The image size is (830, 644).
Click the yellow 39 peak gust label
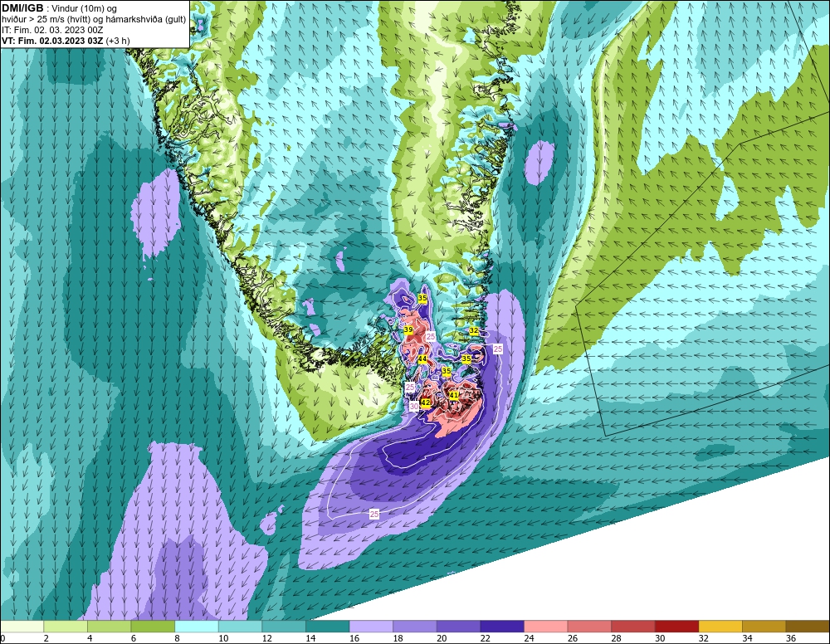[408, 329]
